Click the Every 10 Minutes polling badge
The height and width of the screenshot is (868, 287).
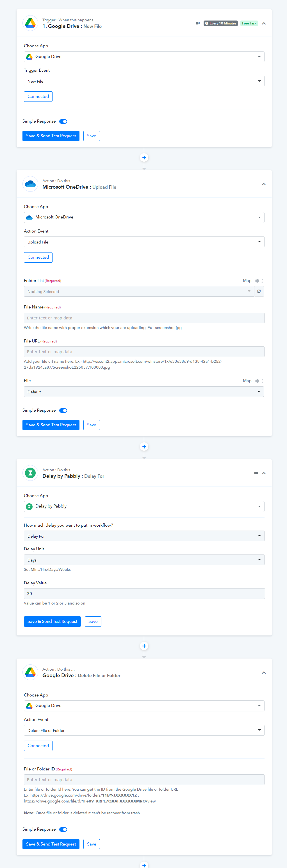(x=221, y=23)
